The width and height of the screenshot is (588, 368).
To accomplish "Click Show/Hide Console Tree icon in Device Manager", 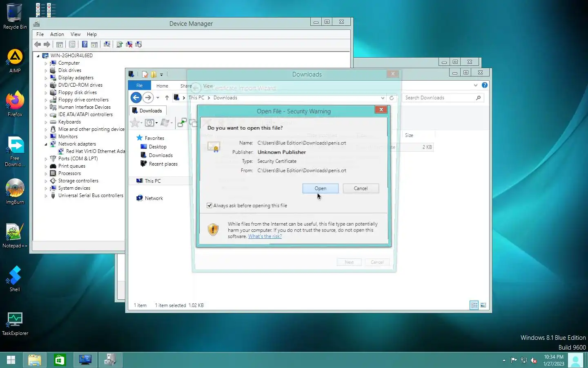I will [x=60, y=45].
